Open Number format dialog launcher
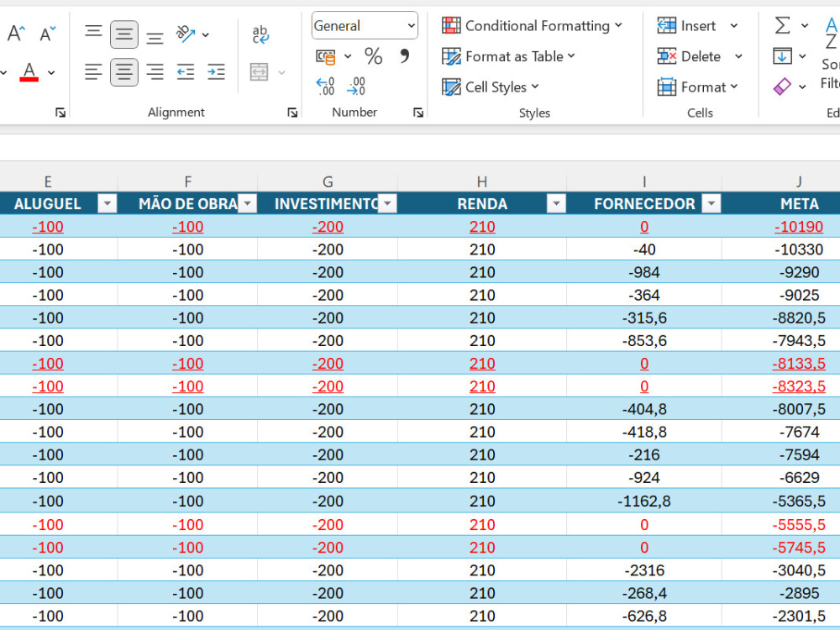840x630 pixels. (418, 113)
